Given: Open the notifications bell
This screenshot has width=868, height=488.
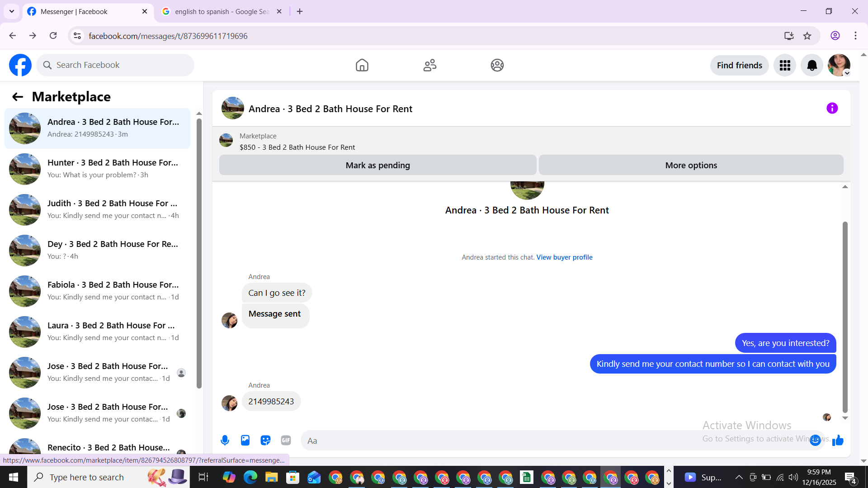Looking at the screenshot, I should pyautogui.click(x=812, y=65).
